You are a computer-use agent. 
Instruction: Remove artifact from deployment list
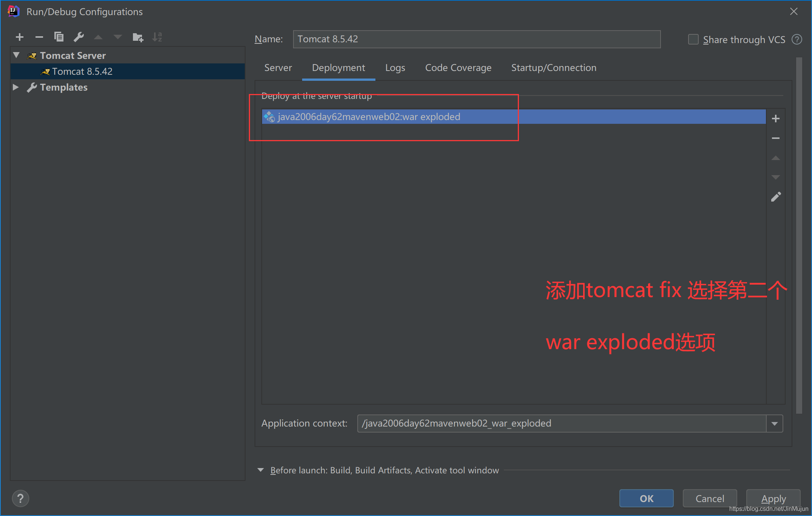775,138
